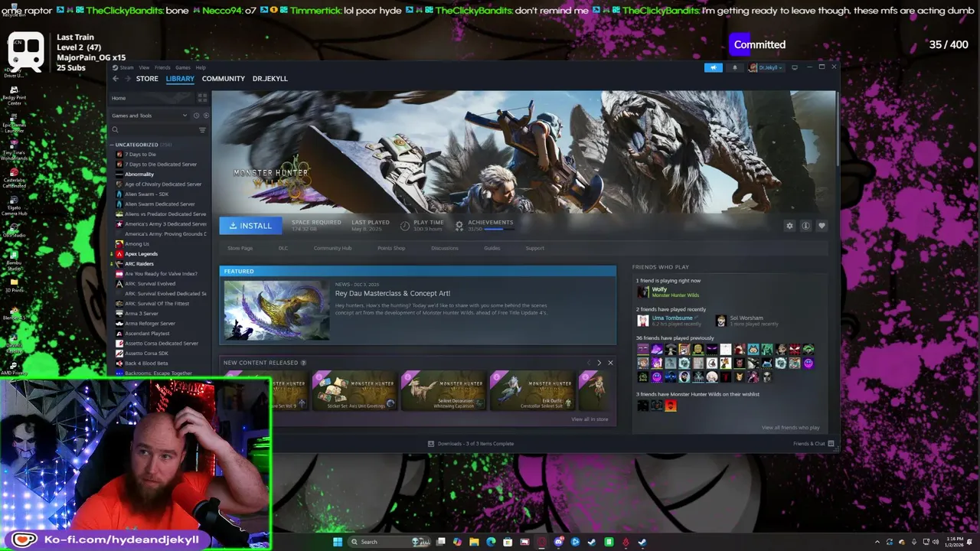
Task: Click the achievements trophy icon
Action: click(459, 226)
